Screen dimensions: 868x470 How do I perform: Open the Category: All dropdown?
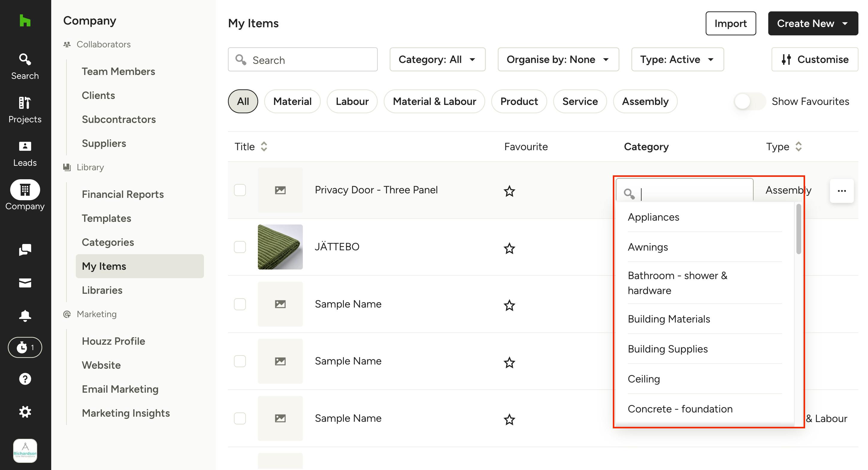coord(437,59)
